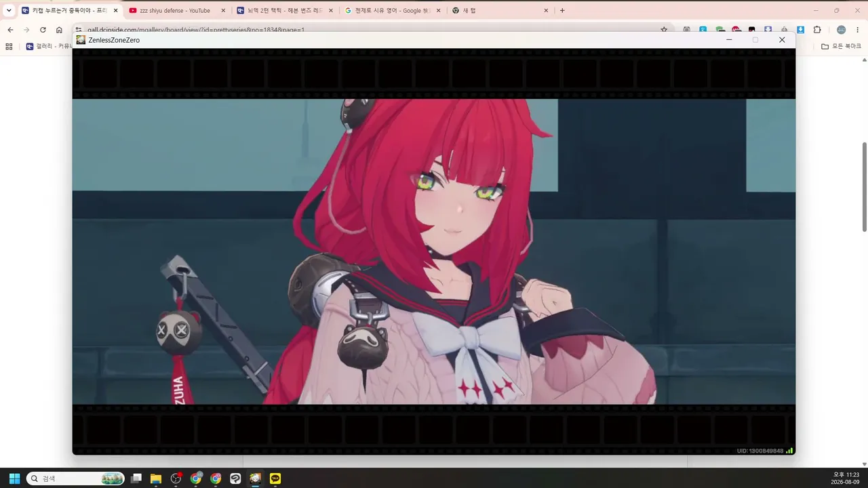Screen dimensions: 868x488
Task: Open File Explorer from the taskbar
Action: (x=156, y=479)
